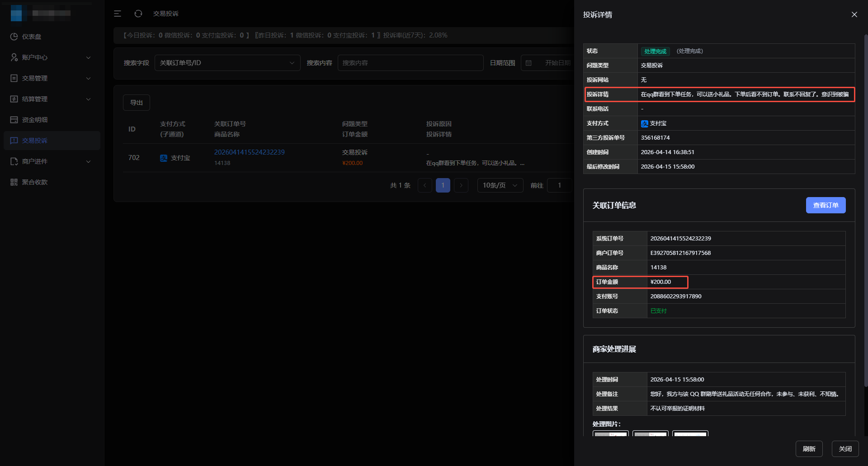868x466 pixels.
Task: Close the 投诉详情 drawer with X
Action: [x=854, y=14]
